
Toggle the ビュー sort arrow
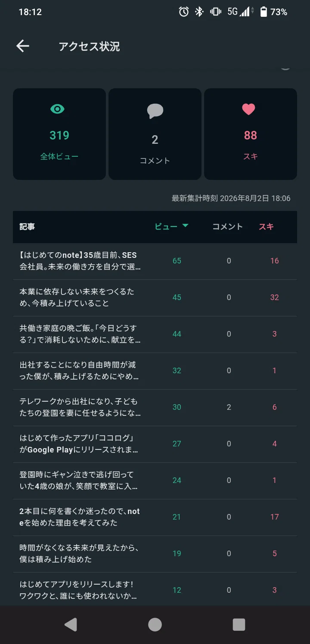(x=185, y=226)
